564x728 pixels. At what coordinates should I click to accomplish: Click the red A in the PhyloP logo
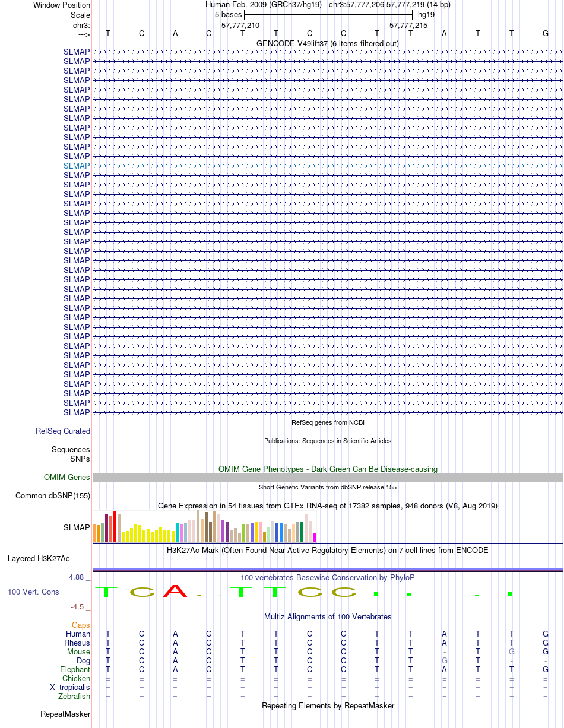pyautogui.click(x=175, y=591)
